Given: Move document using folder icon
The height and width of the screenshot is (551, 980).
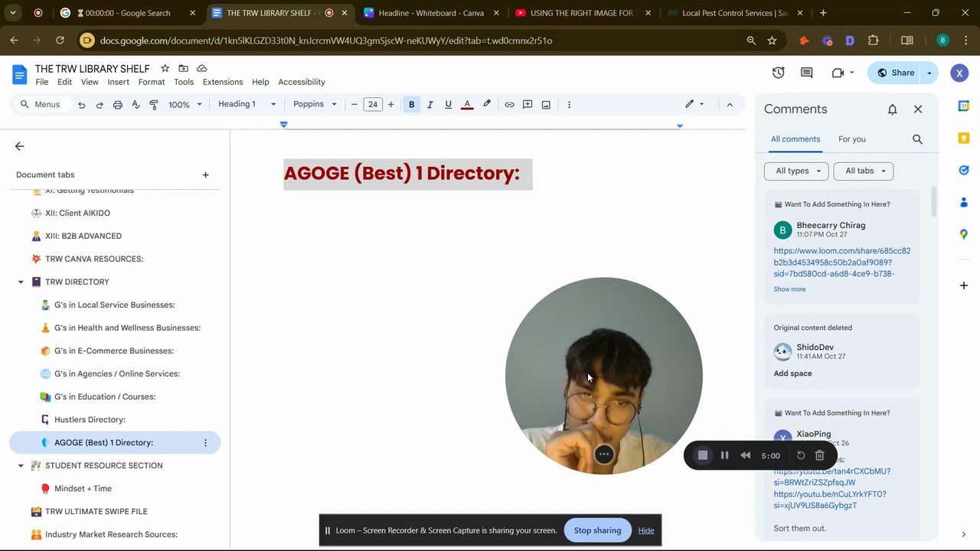Looking at the screenshot, I should tap(183, 69).
